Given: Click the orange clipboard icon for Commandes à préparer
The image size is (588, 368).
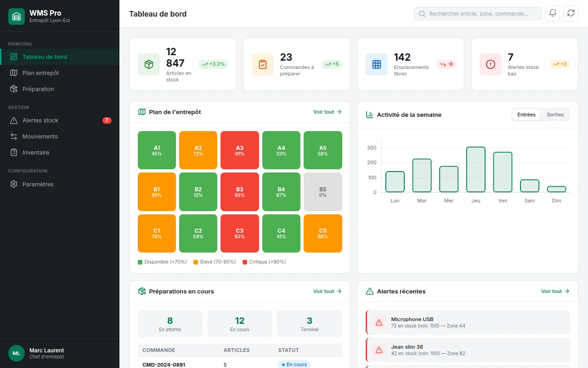Looking at the screenshot, I should [x=263, y=64].
